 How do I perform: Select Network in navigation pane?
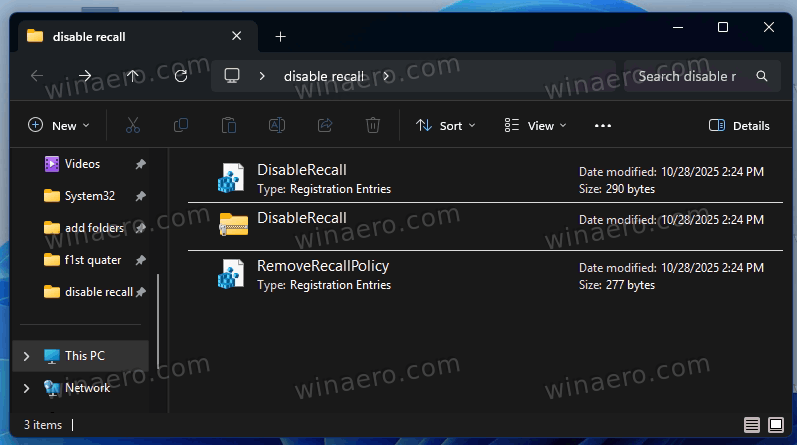[x=87, y=388]
